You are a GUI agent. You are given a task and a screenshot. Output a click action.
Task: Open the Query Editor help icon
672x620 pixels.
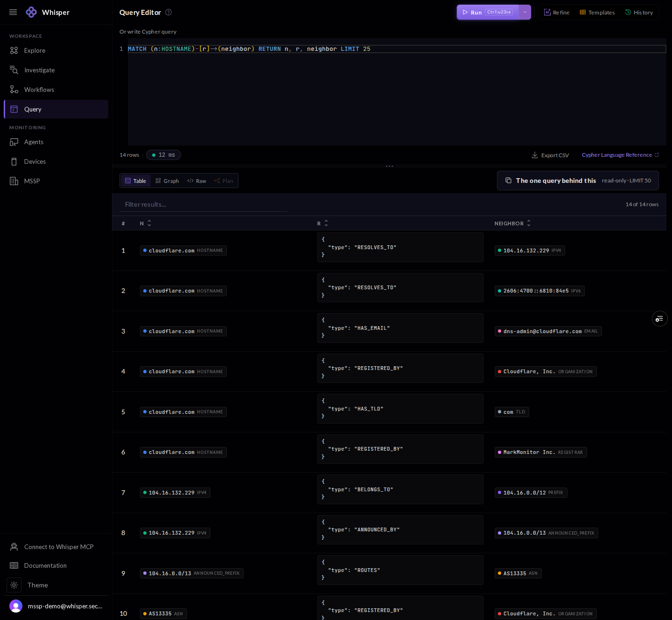(168, 12)
